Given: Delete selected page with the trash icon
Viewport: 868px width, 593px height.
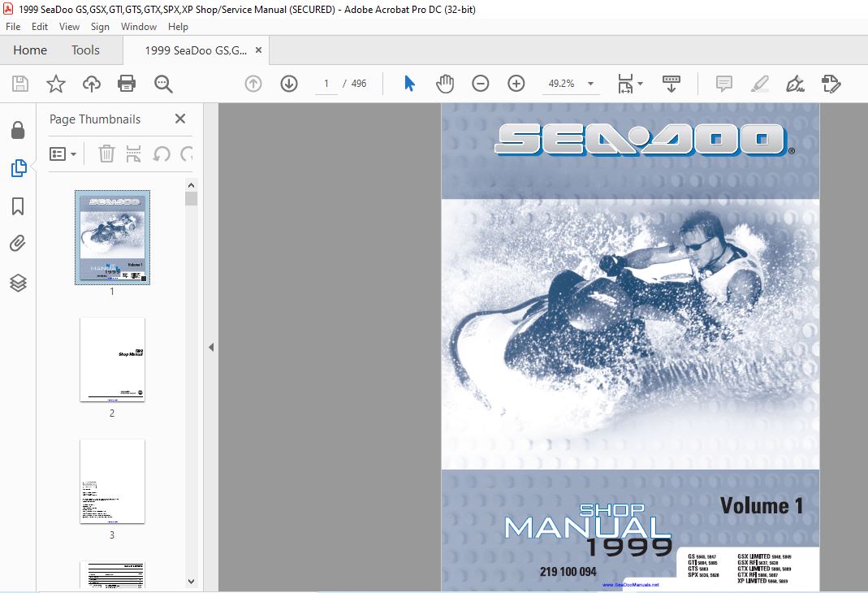Looking at the screenshot, I should [106, 154].
